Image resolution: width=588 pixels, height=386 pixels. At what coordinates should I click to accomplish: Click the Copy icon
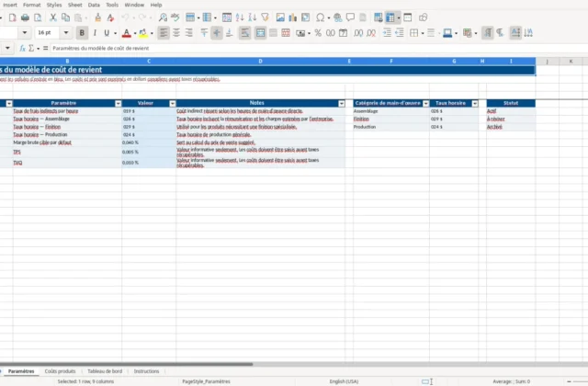pos(65,17)
